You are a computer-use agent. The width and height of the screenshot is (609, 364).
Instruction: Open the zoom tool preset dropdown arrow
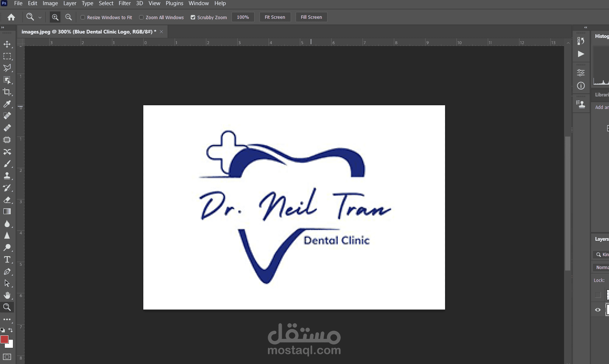[x=40, y=18]
